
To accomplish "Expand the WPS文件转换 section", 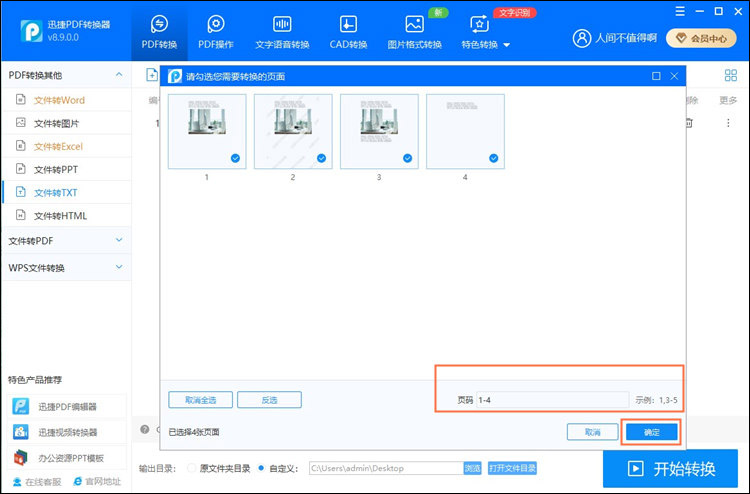I will coord(119,268).
